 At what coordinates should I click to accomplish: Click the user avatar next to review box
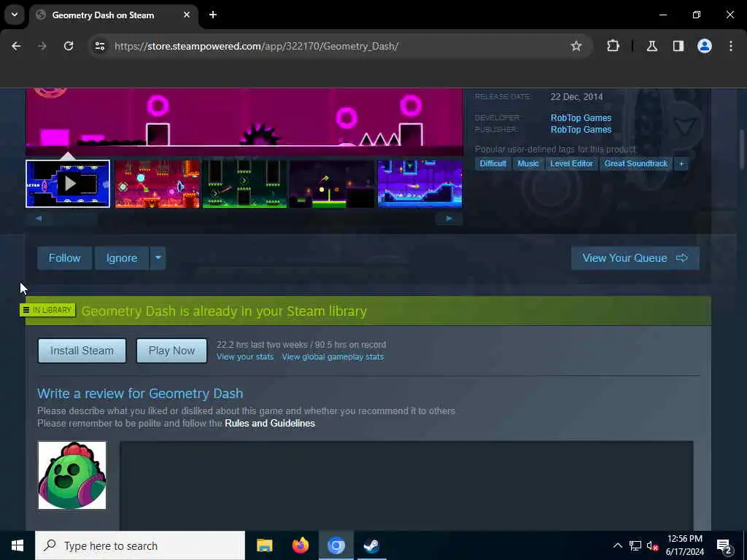[72, 475]
